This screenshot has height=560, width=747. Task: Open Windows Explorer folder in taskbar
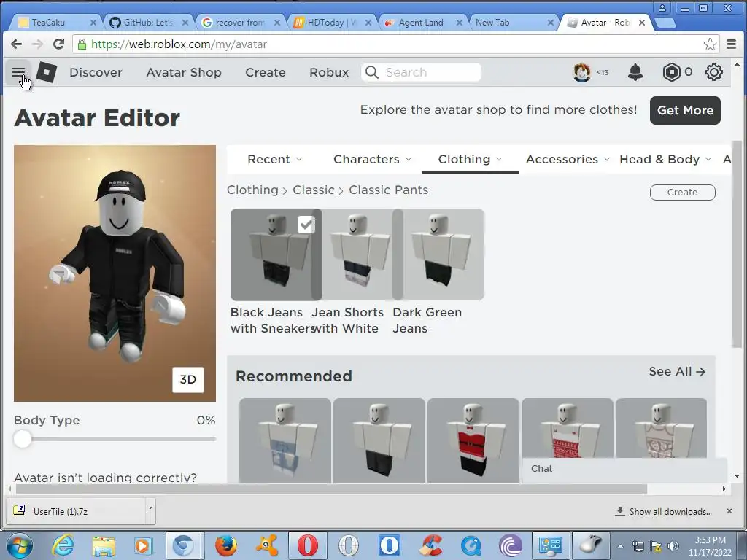click(x=104, y=545)
